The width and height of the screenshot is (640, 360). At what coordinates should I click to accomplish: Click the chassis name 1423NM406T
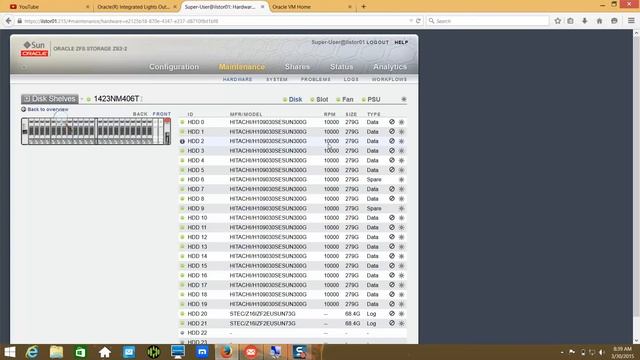click(x=116, y=99)
